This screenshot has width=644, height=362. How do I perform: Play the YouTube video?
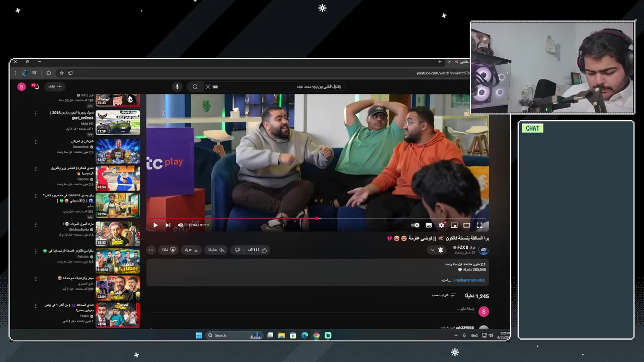click(x=155, y=225)
